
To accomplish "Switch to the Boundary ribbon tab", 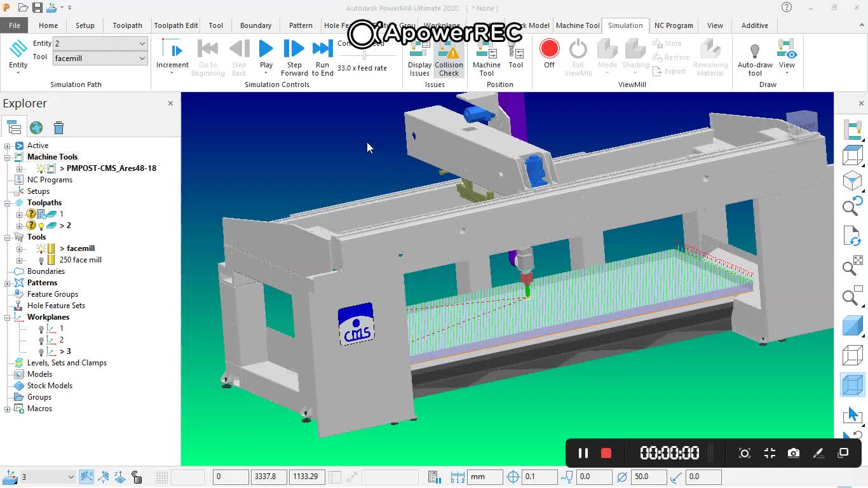I will [x=255, y=25].
